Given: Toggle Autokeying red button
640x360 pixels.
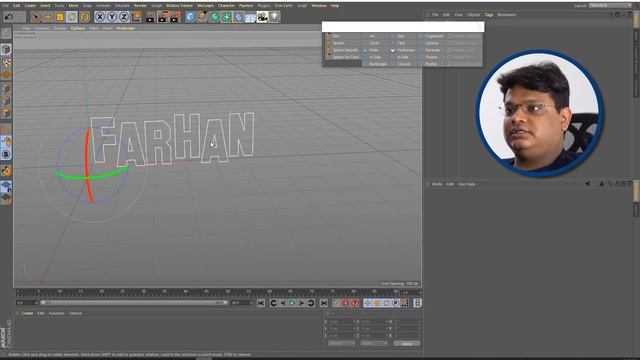Looking at the screenshot, I should pos(346,303).
